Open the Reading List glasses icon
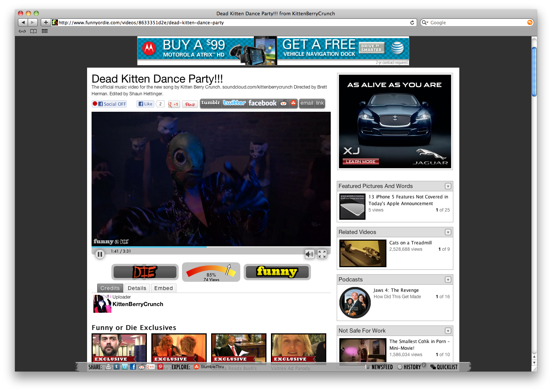This screenshot has width=552, height=392. (22, 31)
